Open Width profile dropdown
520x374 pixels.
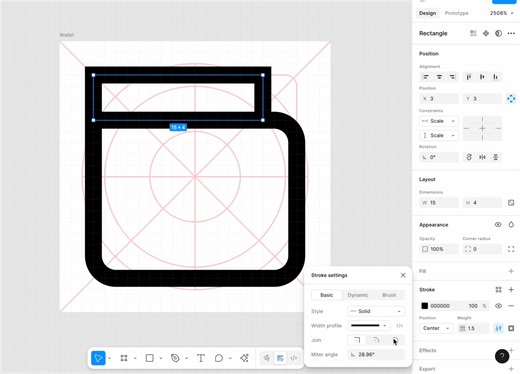click(x=369, y=325)
